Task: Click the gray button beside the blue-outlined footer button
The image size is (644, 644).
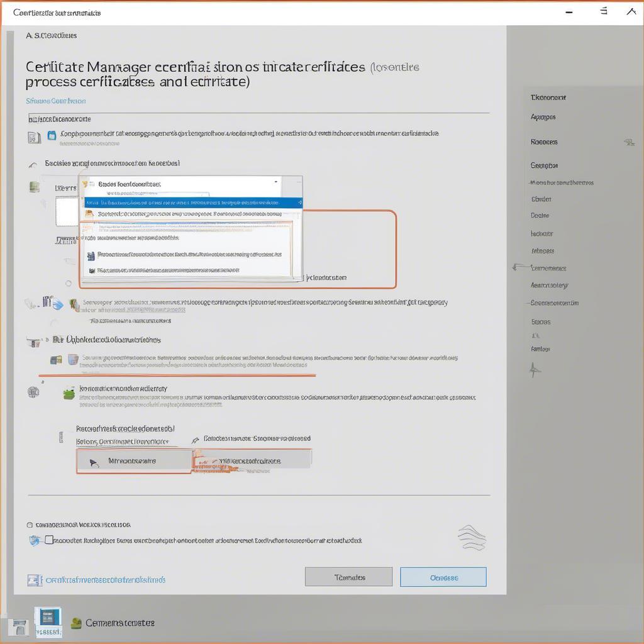Action: [348, 577]
